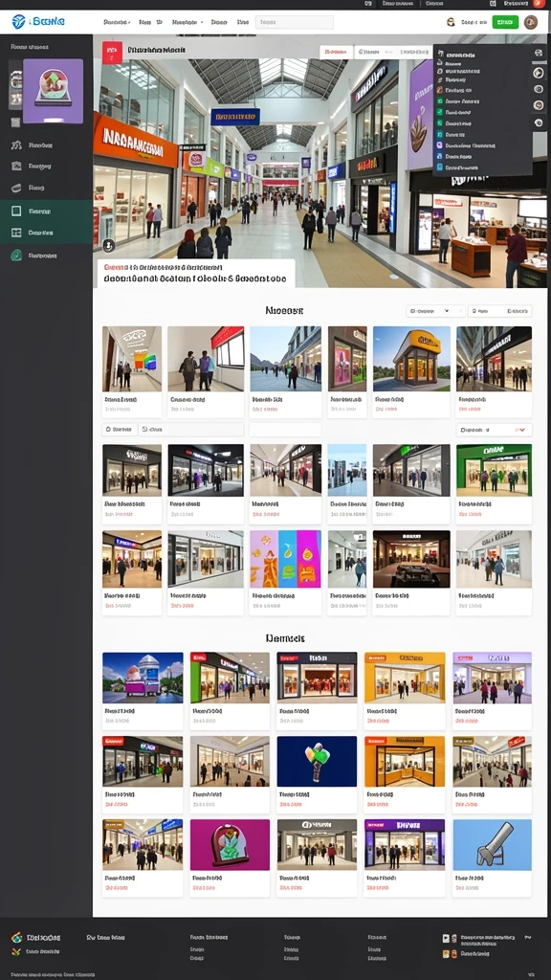
Task: Expand the dropdown with the red chevron
Action: 495,430
